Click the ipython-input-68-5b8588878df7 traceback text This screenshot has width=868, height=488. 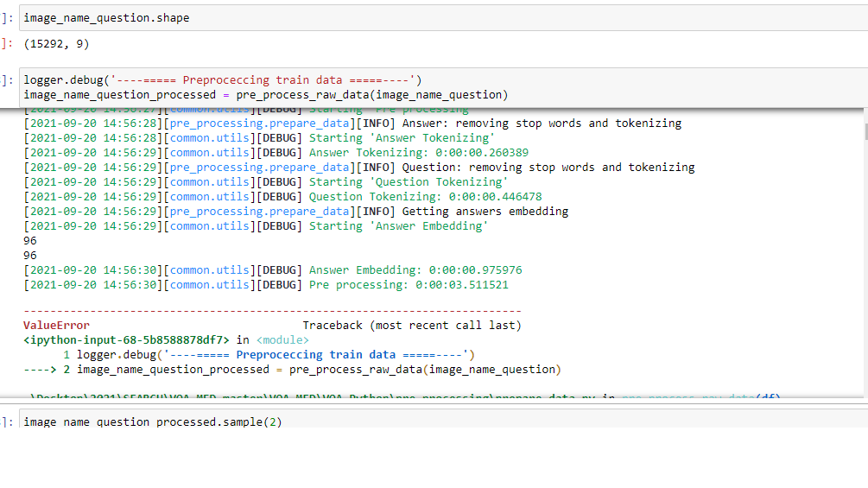(x=126, y=340)
